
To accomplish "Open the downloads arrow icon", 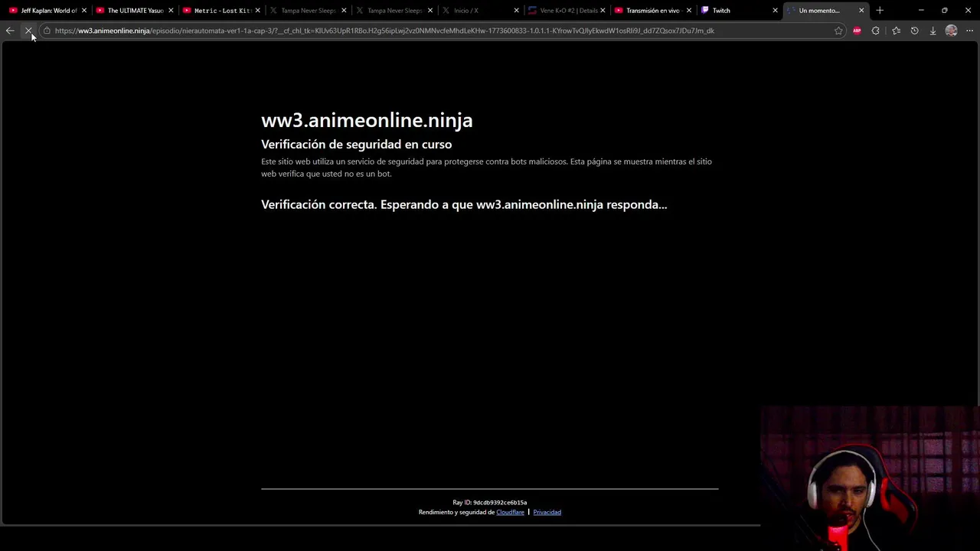I will (x=933, y=31).
